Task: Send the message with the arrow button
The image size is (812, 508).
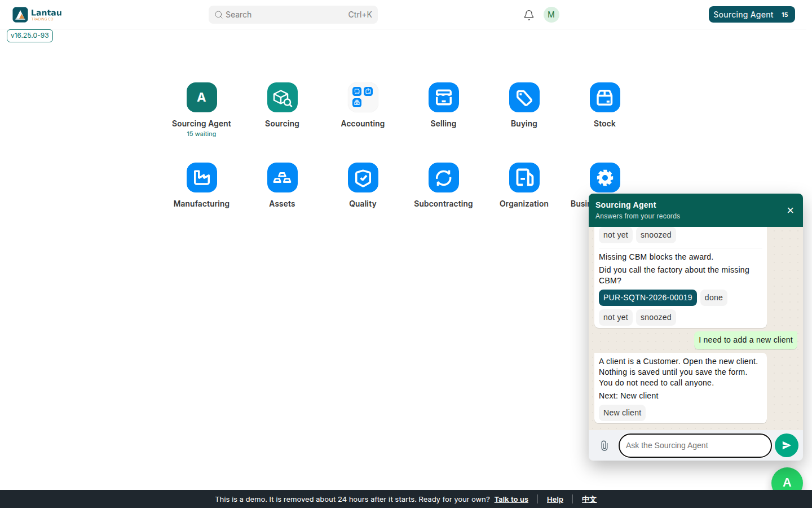Action: click(786, 445)
